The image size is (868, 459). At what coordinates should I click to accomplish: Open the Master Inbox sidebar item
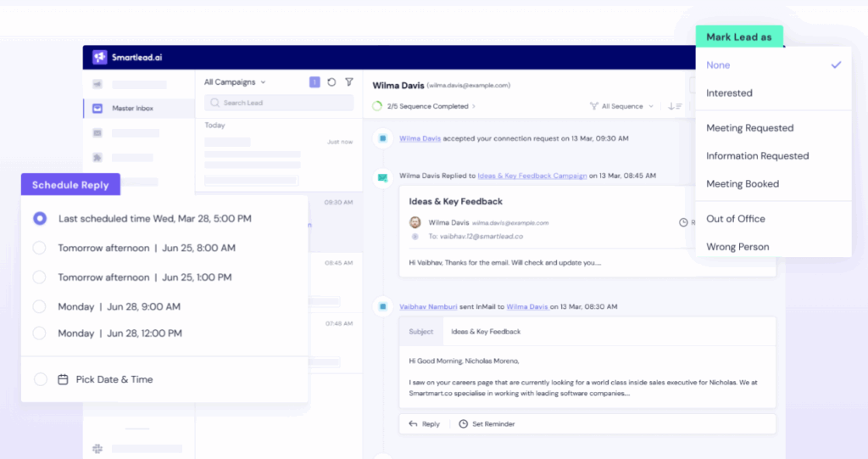point(139,108)
